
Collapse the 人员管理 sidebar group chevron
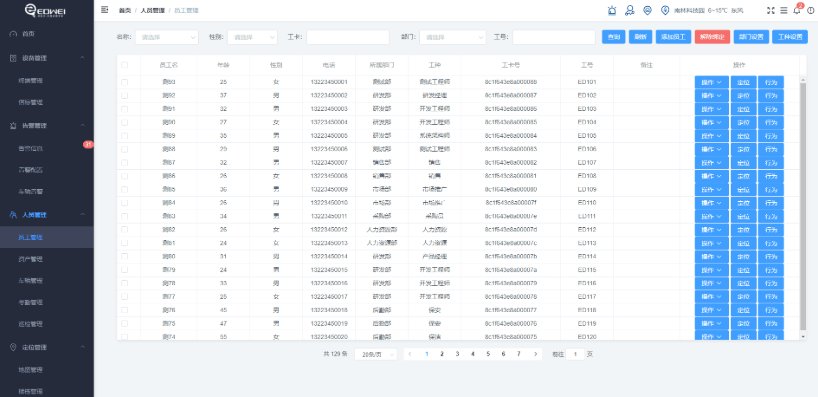point(83,214)
